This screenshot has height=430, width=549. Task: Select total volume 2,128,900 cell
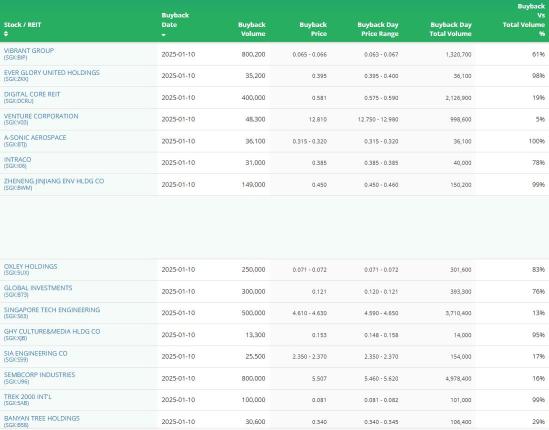coord(459,98)
